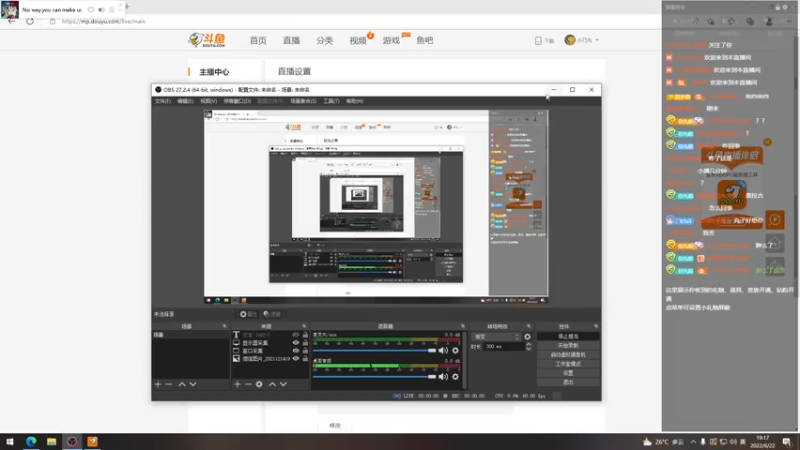
Task: Open 停靠窗口(D) menu in OBS
Action: click(x=237, y=101)
